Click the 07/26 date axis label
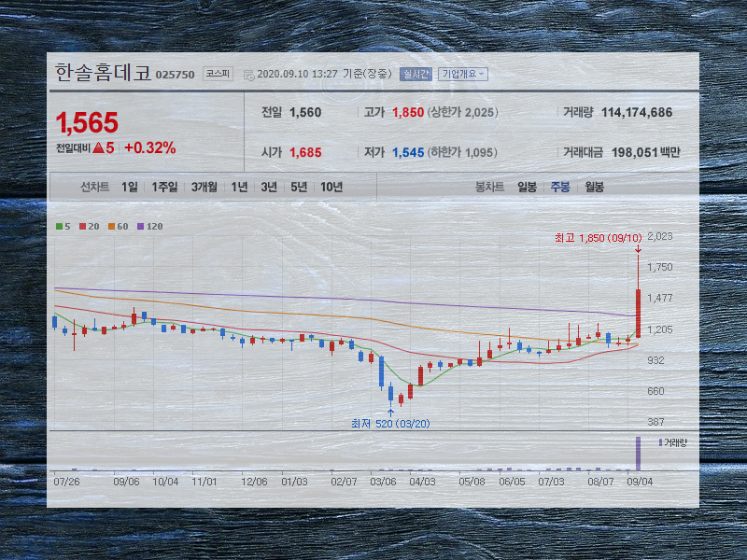The image size is (747, 560). (66, 482)
